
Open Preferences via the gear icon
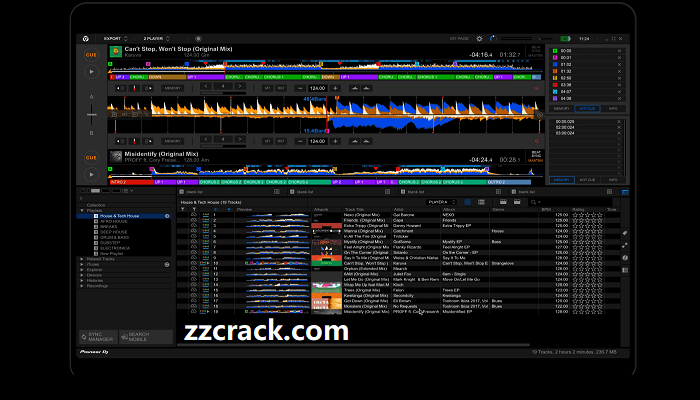click(479, 39)
